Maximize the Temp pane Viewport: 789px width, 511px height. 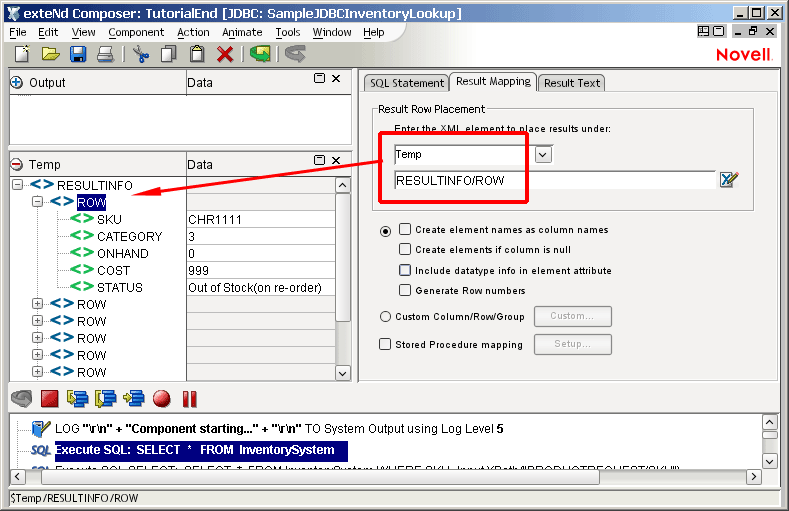pos(320,160)
